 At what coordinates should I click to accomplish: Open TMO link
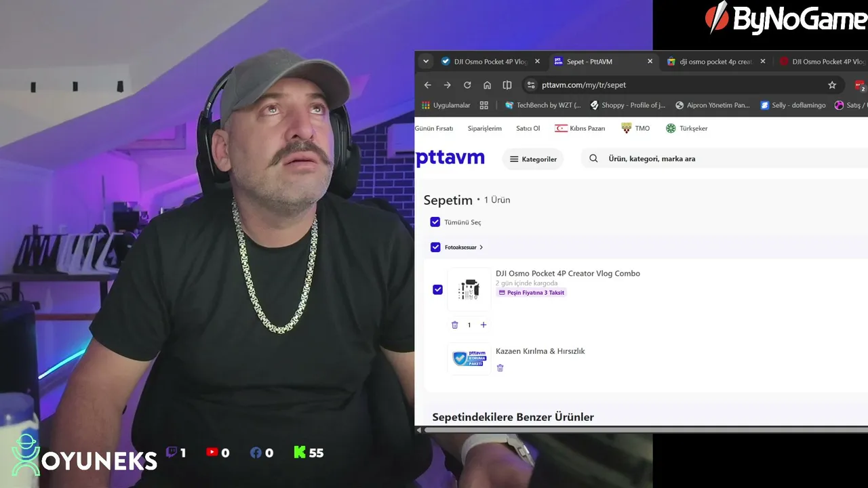click(635, 128)
